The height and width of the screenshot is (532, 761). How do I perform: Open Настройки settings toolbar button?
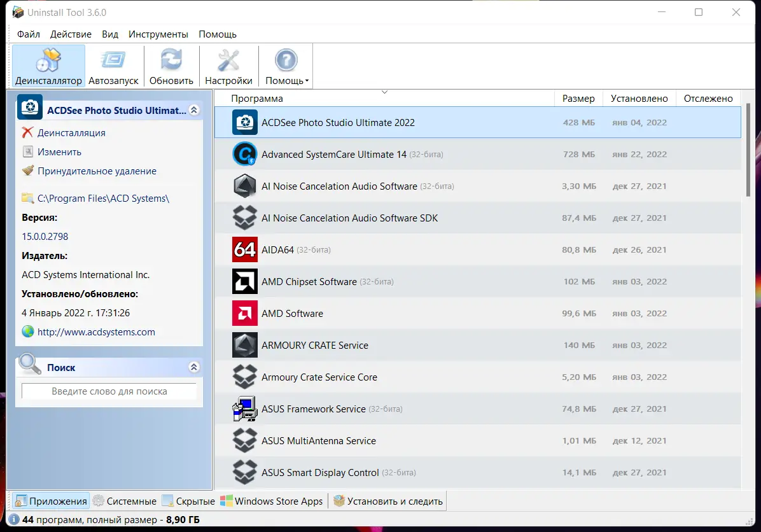[x=228, y=66]
